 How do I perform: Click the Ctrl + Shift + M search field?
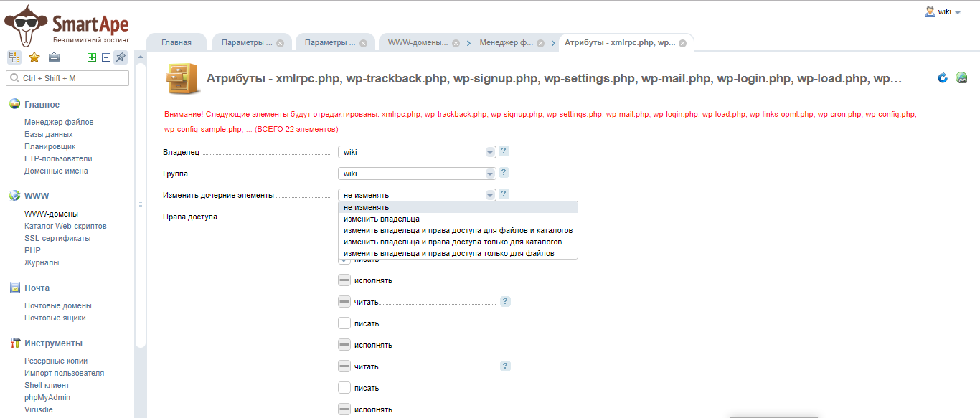click(x=67, y=78)
